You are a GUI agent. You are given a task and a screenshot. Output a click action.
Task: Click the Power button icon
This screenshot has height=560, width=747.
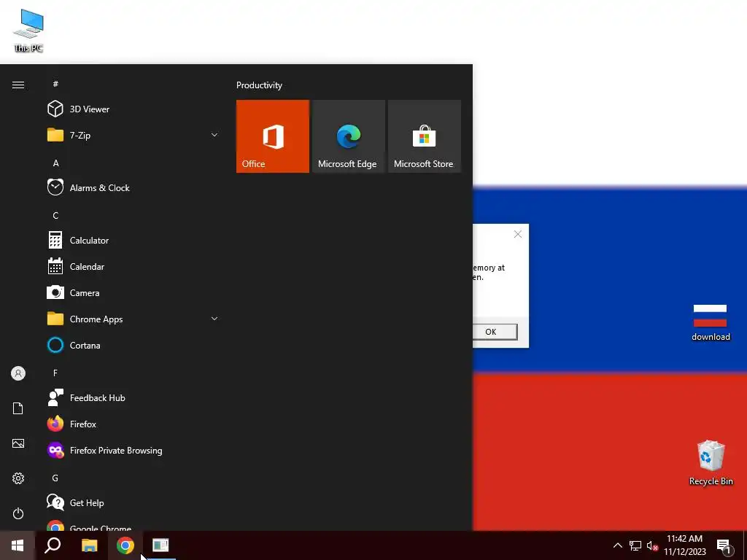click(x=18, y=513)
